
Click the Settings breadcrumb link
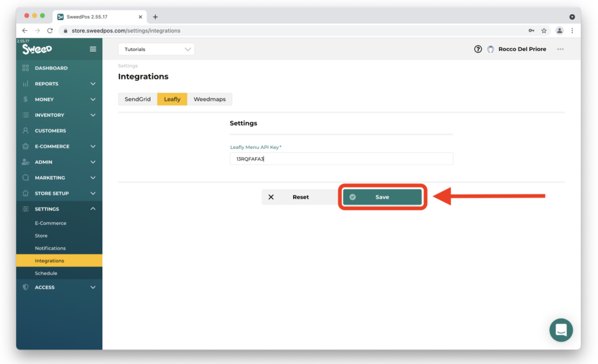pyautogui.click(x=128, y=66)
